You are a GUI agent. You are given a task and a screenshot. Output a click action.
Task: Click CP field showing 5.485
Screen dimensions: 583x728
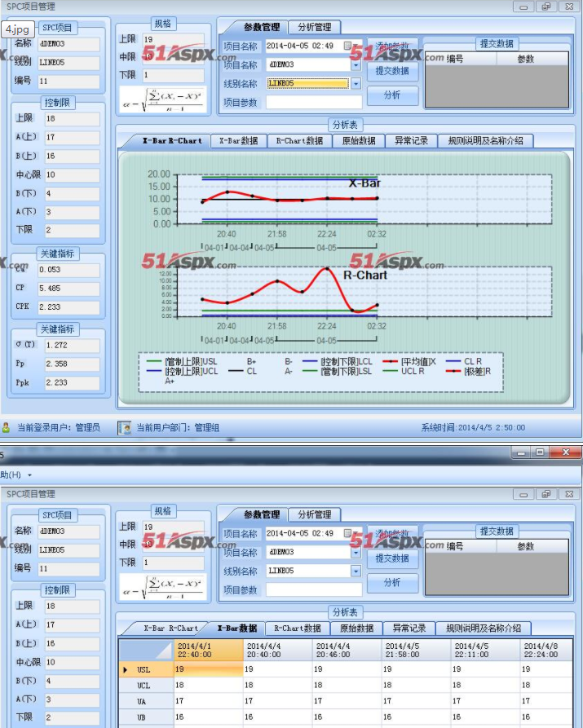coord(68,289)
